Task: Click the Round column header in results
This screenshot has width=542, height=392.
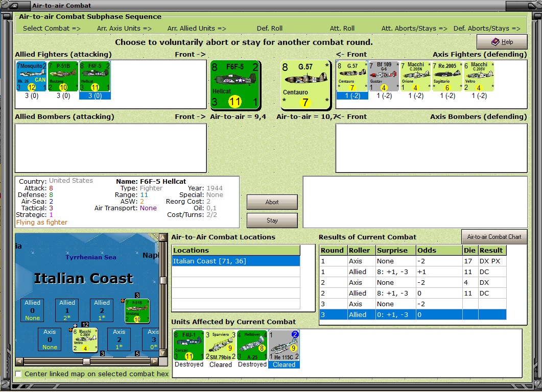Action: pos(334,251)
